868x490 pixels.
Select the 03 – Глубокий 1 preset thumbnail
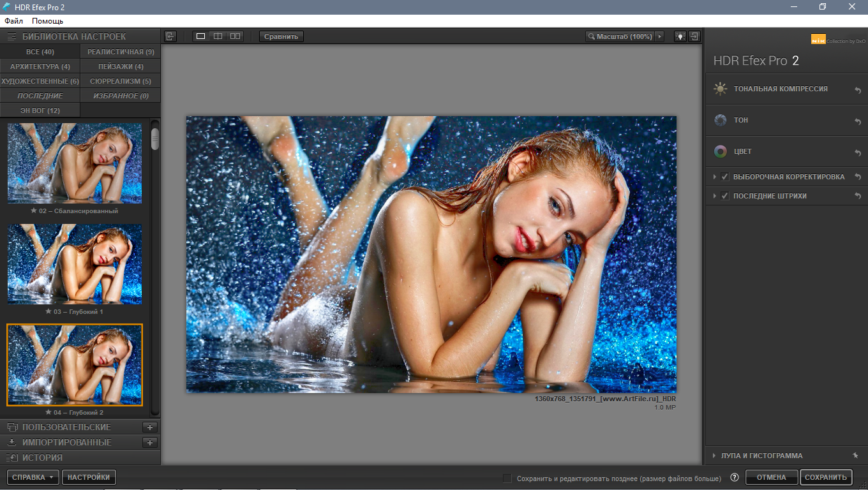pos(75,264)
